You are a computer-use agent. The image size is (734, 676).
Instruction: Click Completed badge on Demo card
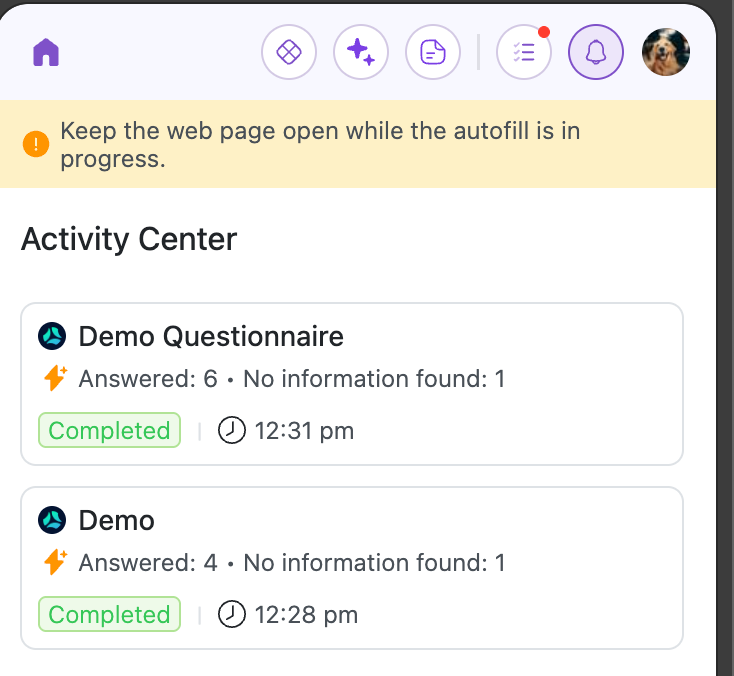coord(109,614)
